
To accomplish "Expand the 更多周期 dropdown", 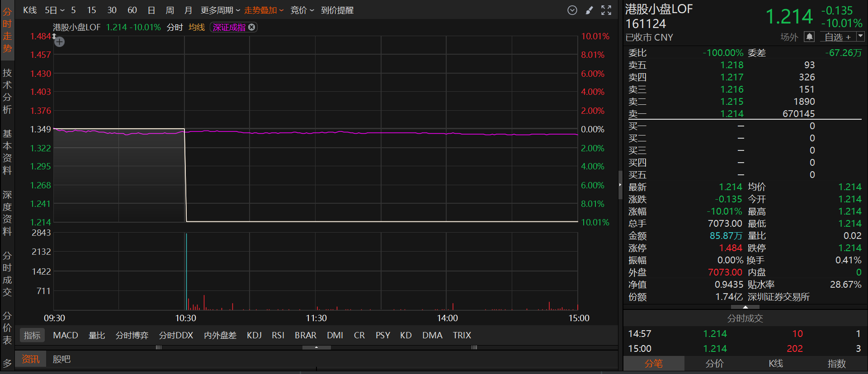I will point(220,10).
